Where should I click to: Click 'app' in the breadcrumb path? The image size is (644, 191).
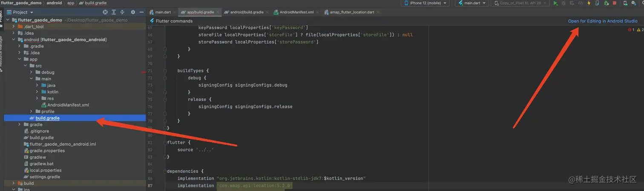coord(71,3)
